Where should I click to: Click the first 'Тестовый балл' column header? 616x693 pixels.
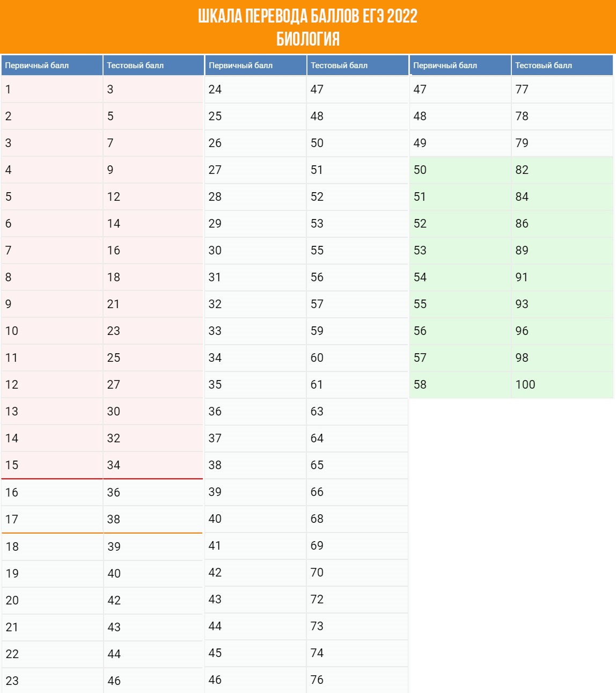(153, 65)
